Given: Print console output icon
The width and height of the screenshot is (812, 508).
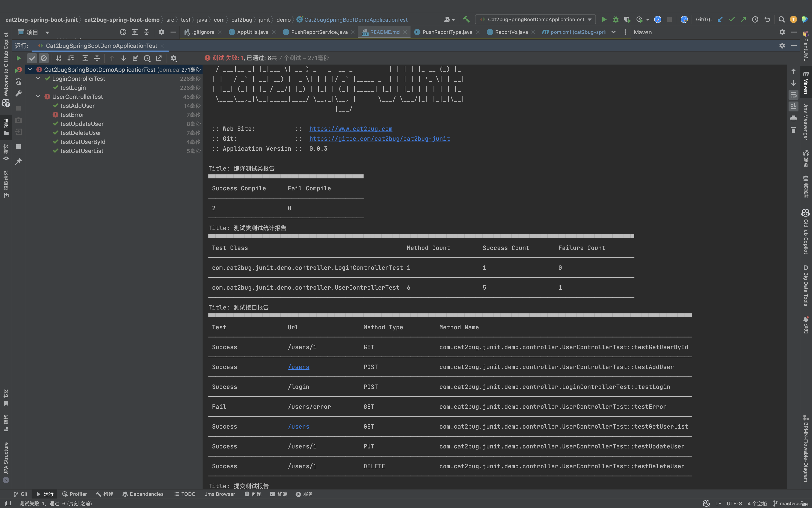Looking at the screenshot, I should [x=794, y=118].
